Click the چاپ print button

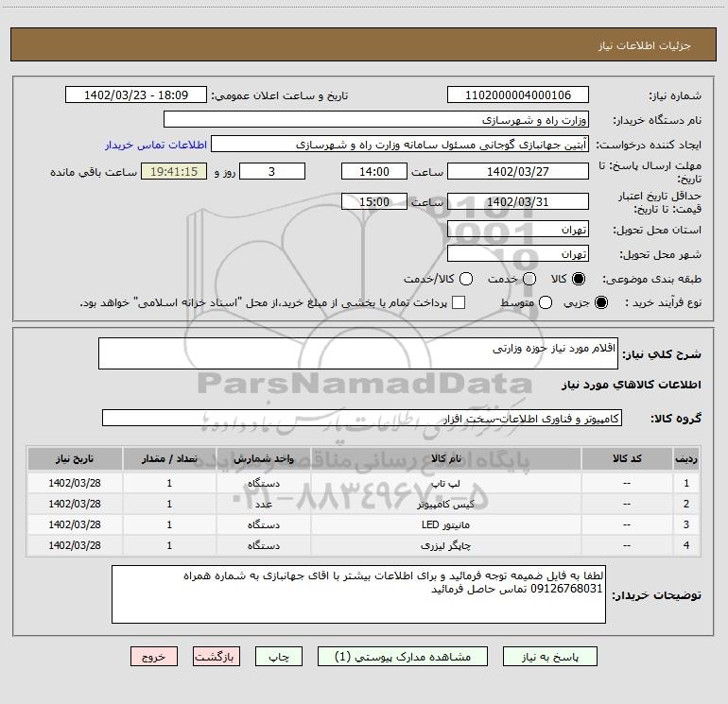pyautogui.click(x=279, y=657)
